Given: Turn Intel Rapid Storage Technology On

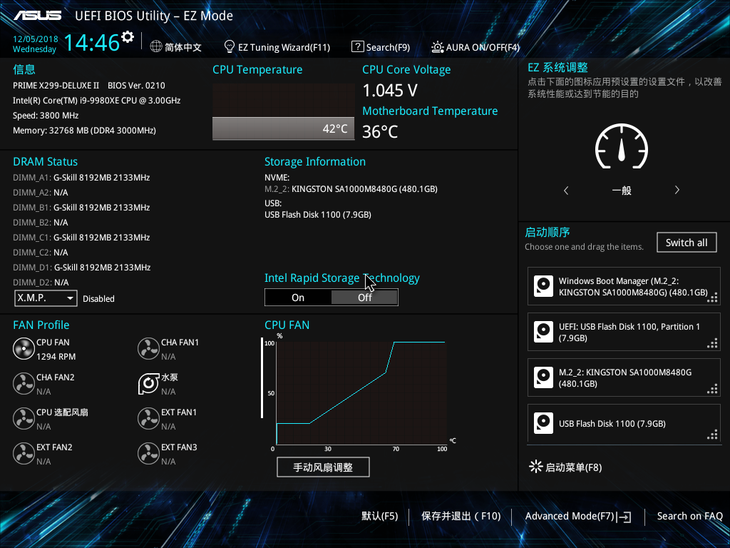Looking at the screenshot, I should [x=298, y=298].
